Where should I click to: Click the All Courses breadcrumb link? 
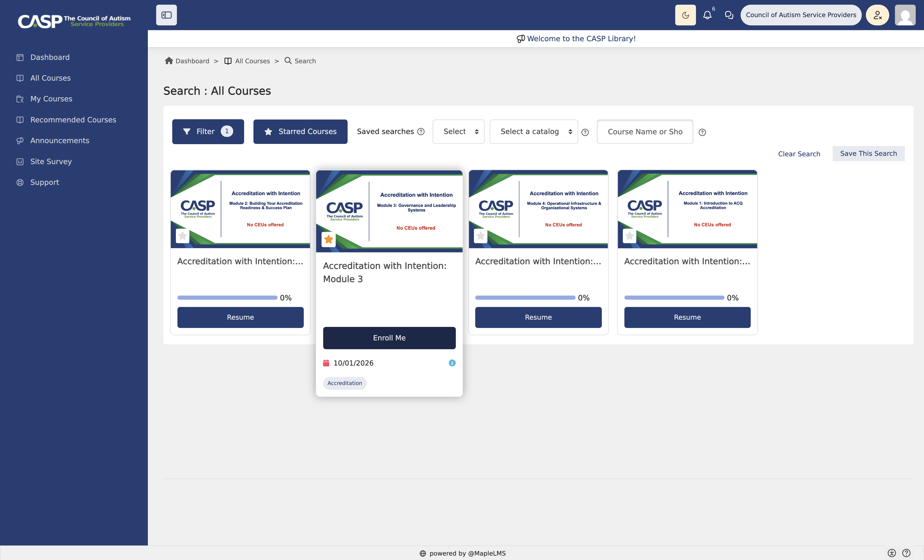247,61
